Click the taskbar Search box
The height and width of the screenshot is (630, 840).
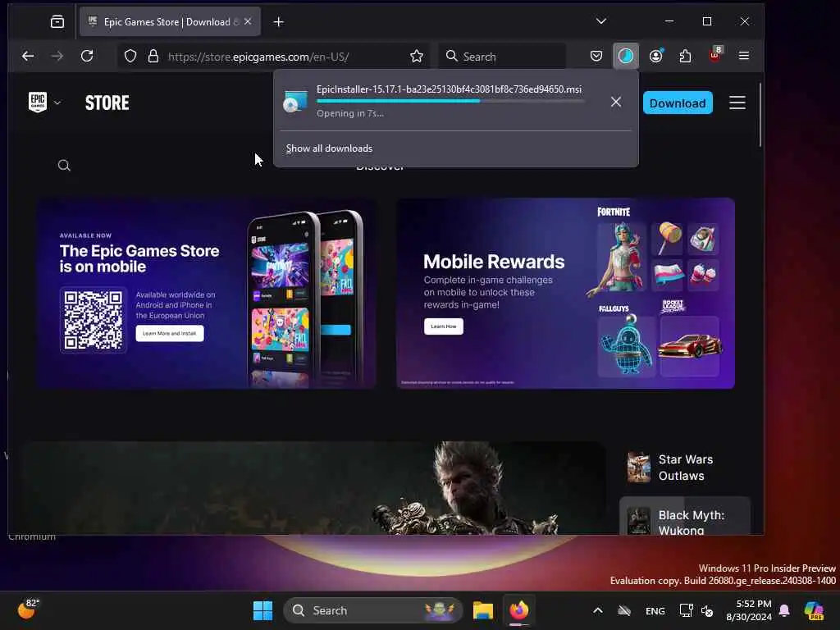pos(373,610)
